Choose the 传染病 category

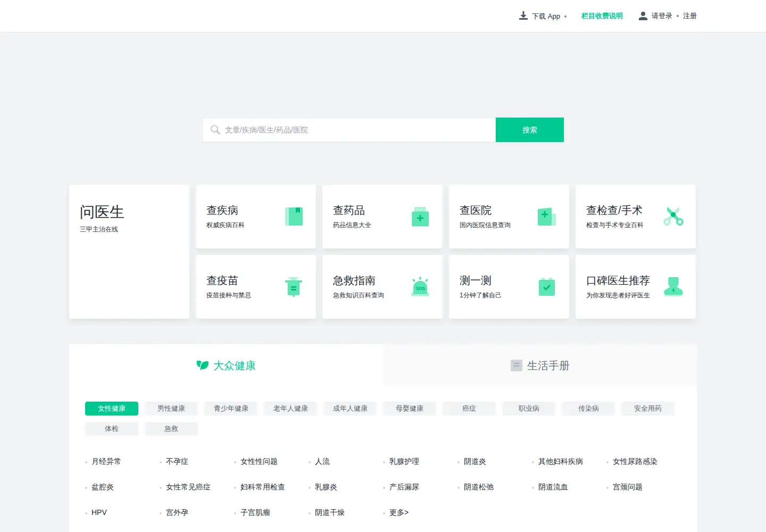588,409
